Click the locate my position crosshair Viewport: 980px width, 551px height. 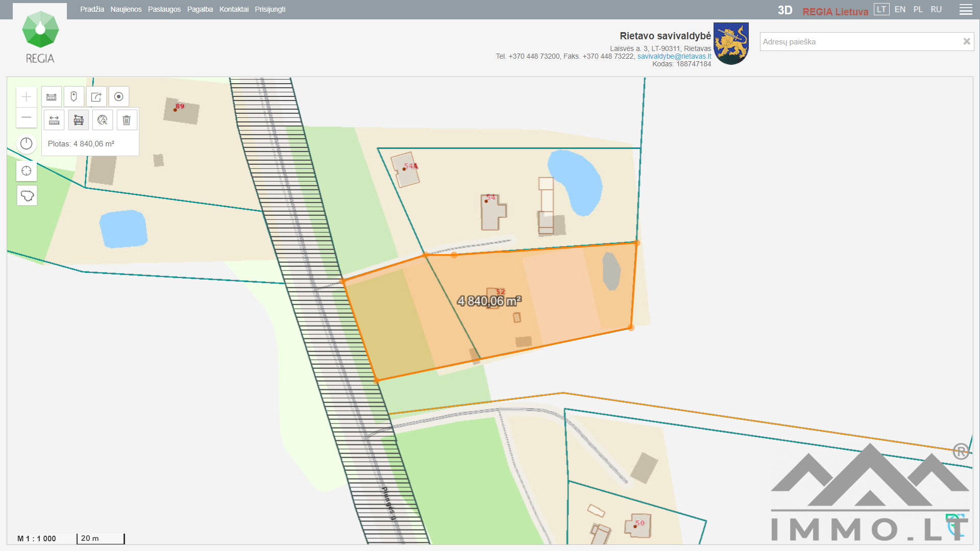pos(27,171)
